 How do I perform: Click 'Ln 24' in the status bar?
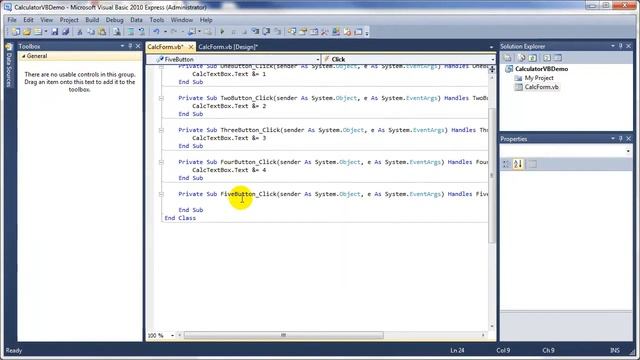(x=457, y=350)
